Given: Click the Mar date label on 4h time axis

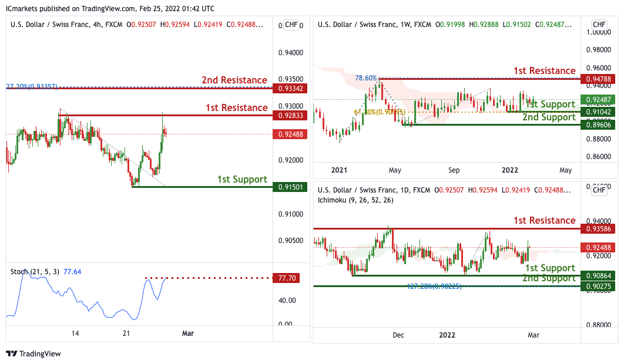Looking at the screenshot, I should point(188,333).
